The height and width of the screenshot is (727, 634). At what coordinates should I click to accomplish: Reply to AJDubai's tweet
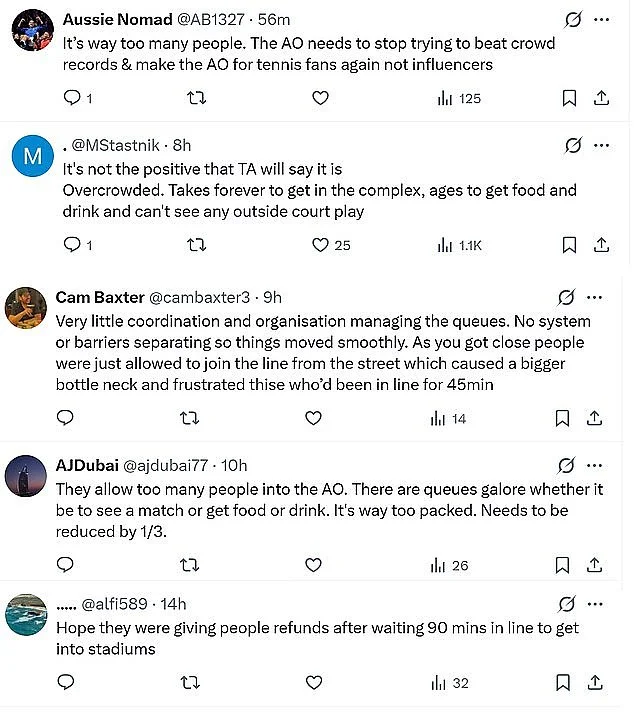coord(66,565)
